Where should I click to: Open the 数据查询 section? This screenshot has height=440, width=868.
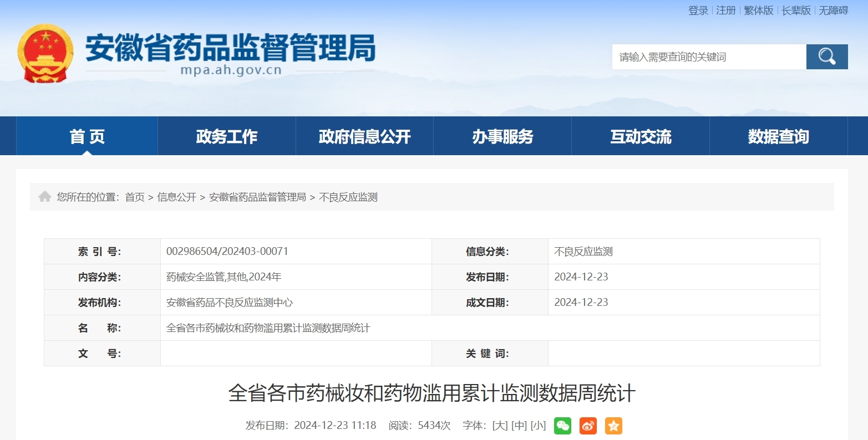tap(778, 136)
